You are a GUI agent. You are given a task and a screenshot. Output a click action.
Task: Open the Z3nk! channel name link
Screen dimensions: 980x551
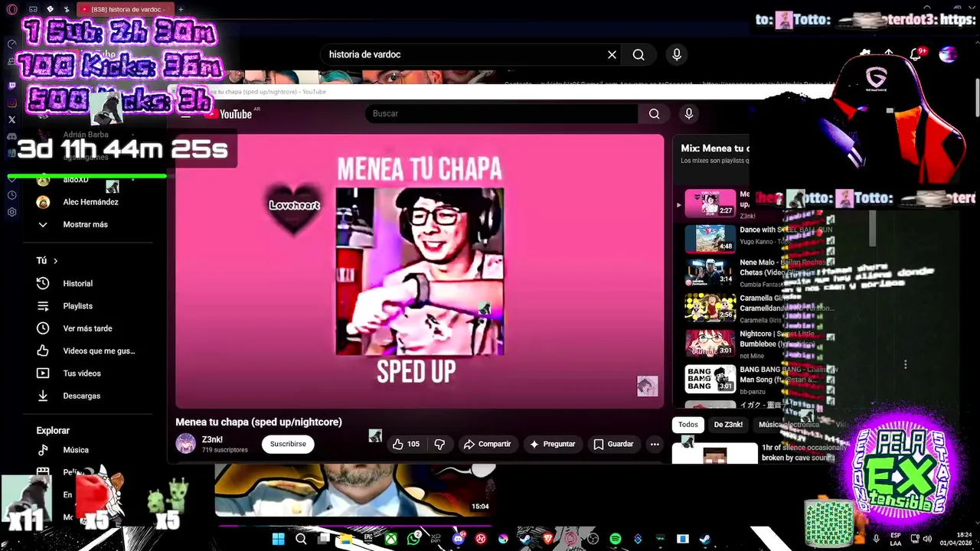212,439
